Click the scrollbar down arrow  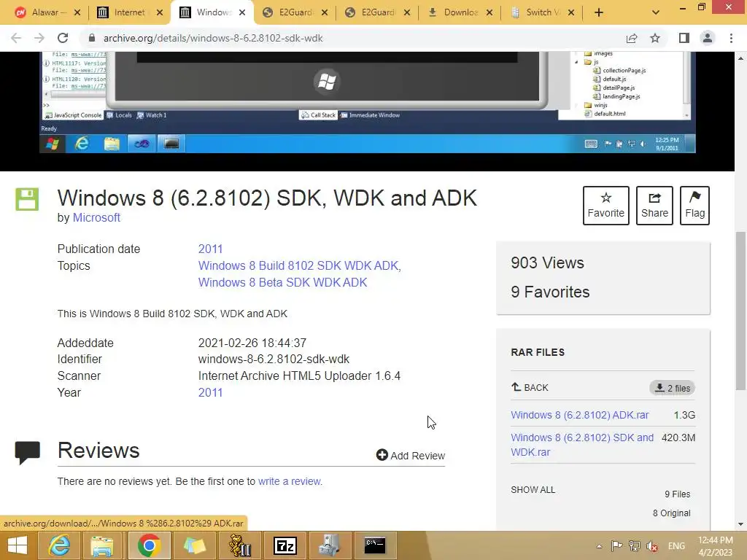pyautogui.click(x=741, y=524)
